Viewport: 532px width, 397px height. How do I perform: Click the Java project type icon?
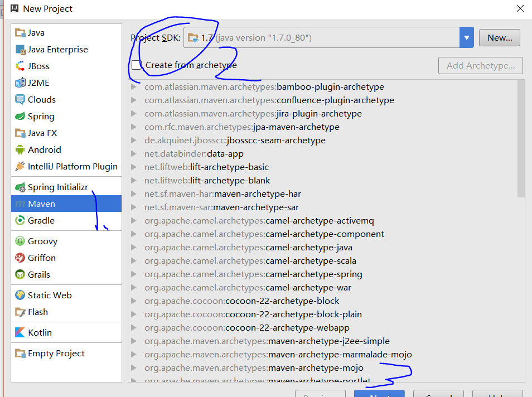tap(21, 33)
